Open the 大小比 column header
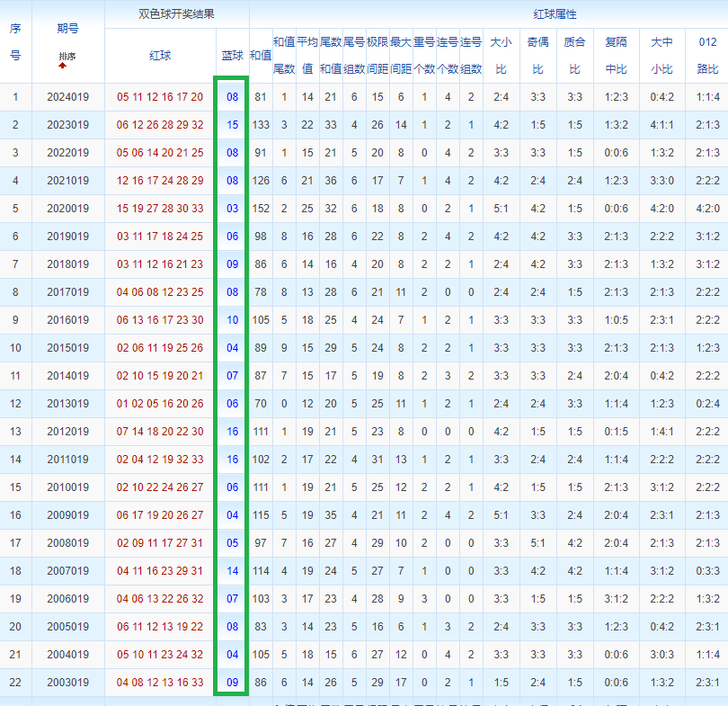728x706 pixels. click(x=501, y=56)
